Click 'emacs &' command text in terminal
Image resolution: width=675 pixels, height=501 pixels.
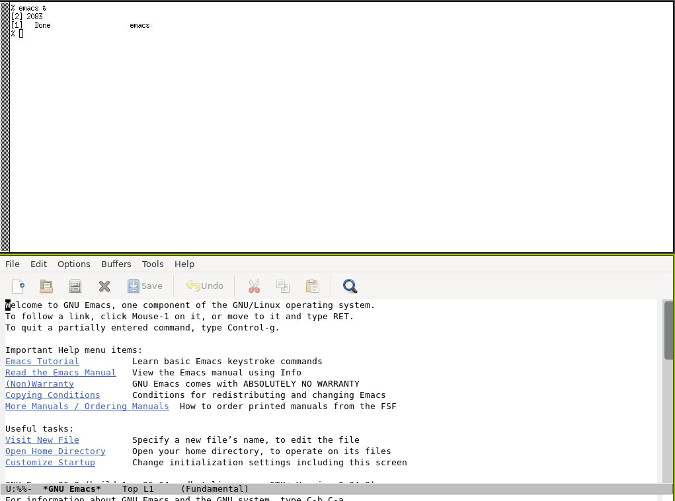coord(32,8)
